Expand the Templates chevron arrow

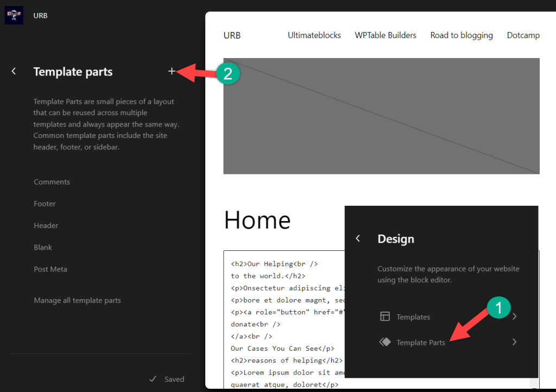click(514, 317)
